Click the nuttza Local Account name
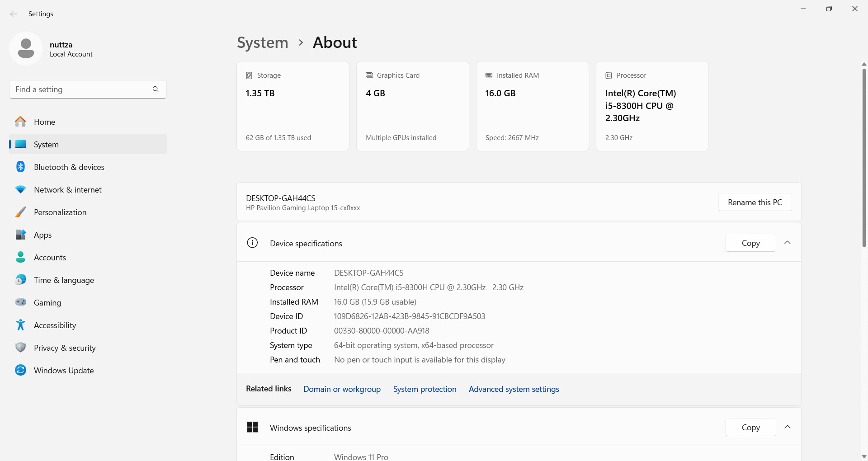This screenshot has height=461, width=868. [71, 49]
